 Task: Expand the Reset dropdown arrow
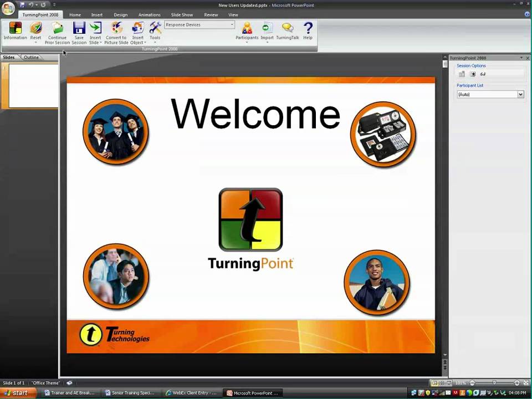[35, 43]
